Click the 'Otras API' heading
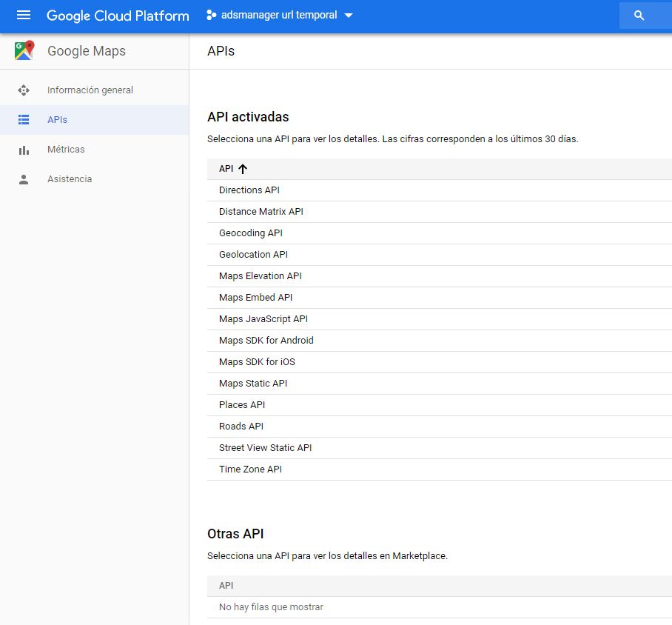 pos(235,534)
